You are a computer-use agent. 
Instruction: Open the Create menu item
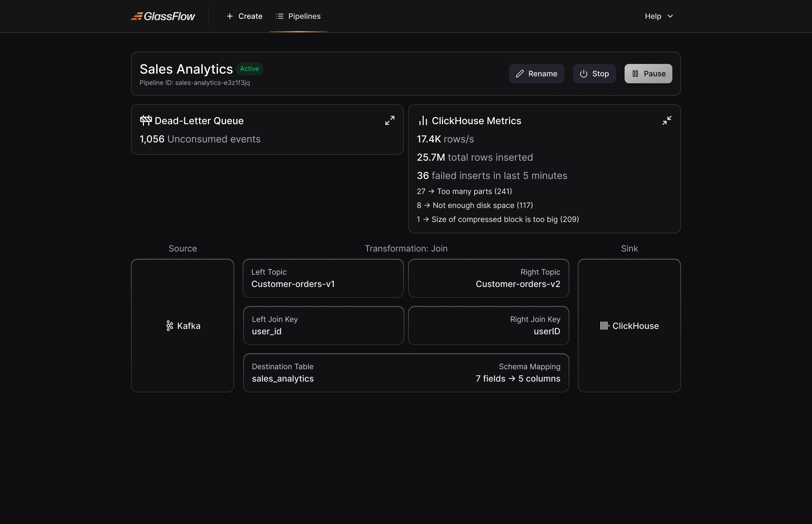pyautogui.click(x=244, y=16)
